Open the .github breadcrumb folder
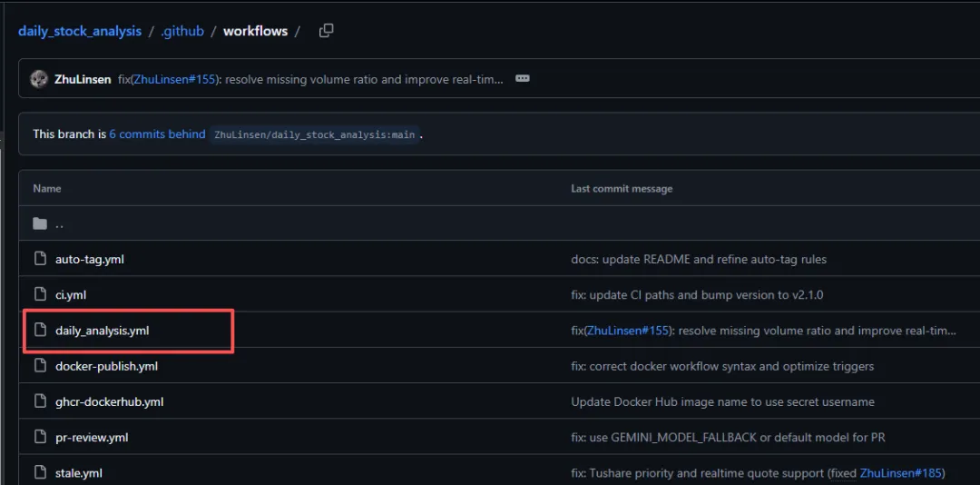This screenshot has height=485, width=980. [x=181, y=31]
